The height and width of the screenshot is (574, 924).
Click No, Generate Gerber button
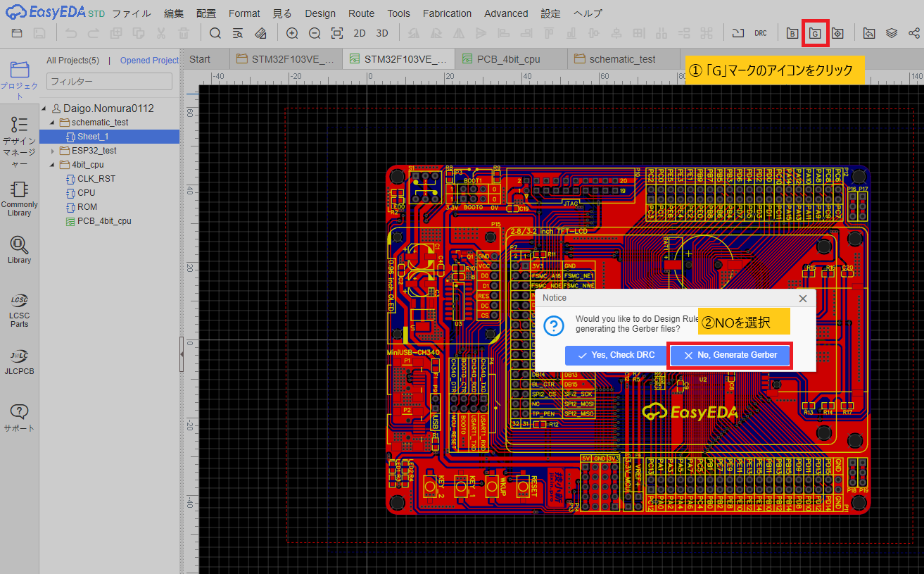click(x=730, y=355)
